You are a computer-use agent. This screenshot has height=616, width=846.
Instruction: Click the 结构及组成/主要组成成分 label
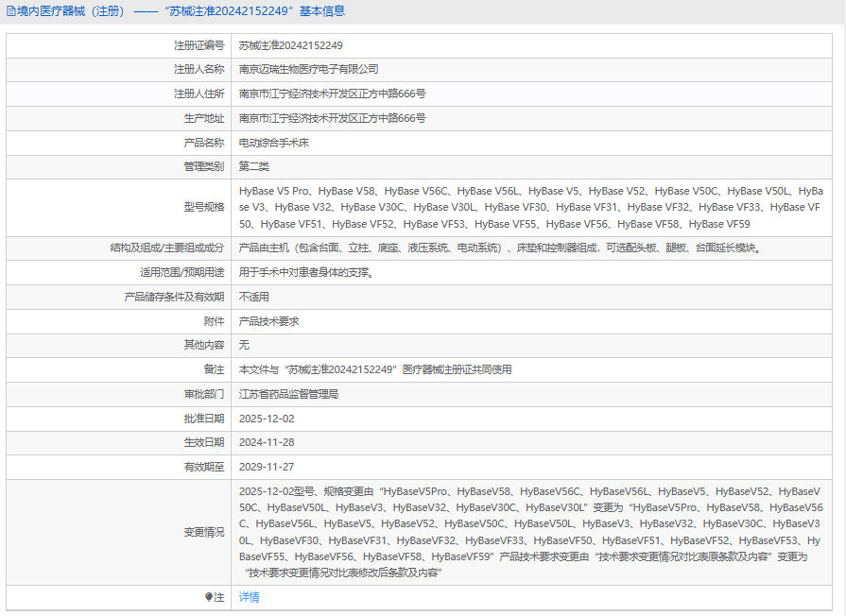[x=167, y=248]
